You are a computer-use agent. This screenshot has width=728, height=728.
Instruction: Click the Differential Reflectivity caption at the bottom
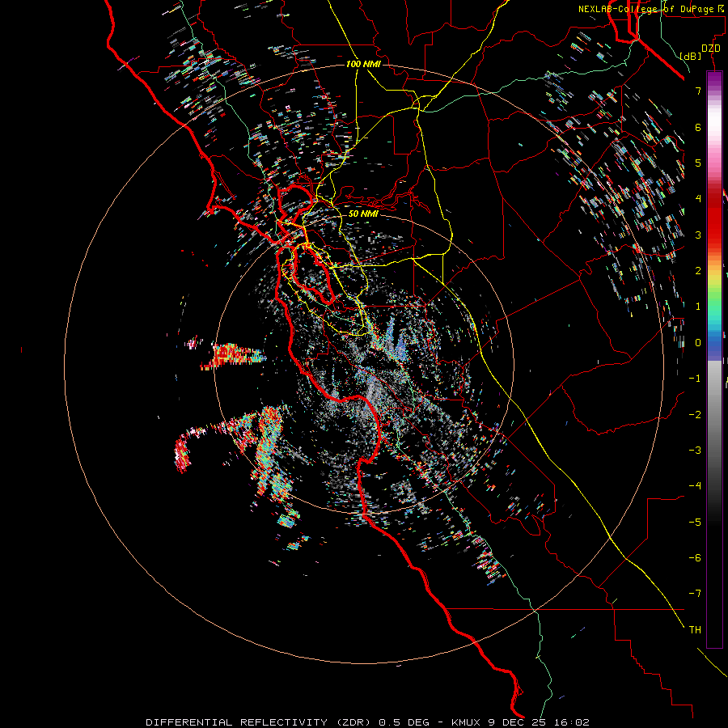[367, 722]
